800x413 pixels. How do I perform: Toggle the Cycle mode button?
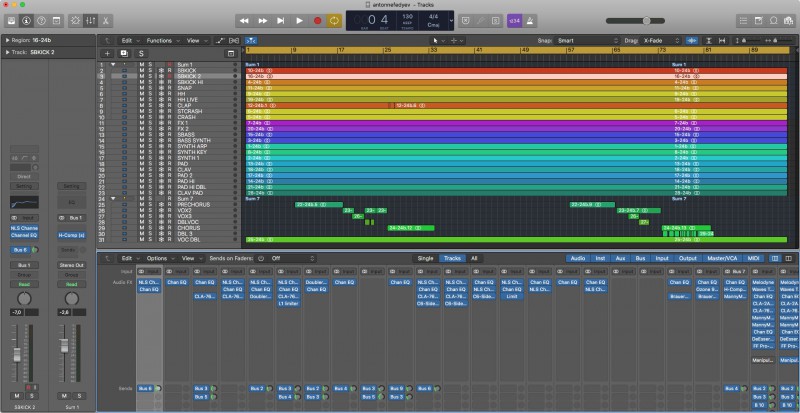(x=335, y=20)
